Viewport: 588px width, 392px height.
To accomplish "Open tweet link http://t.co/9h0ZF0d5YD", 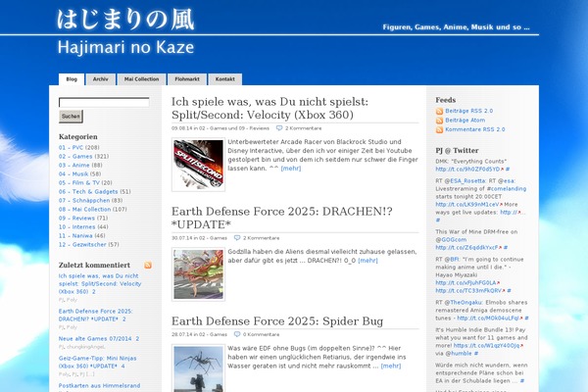I will [x=467, y=170].
